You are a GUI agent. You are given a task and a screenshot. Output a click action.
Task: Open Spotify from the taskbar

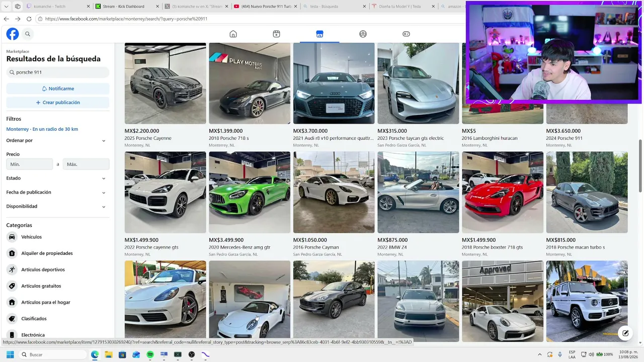tap(150, 354)
